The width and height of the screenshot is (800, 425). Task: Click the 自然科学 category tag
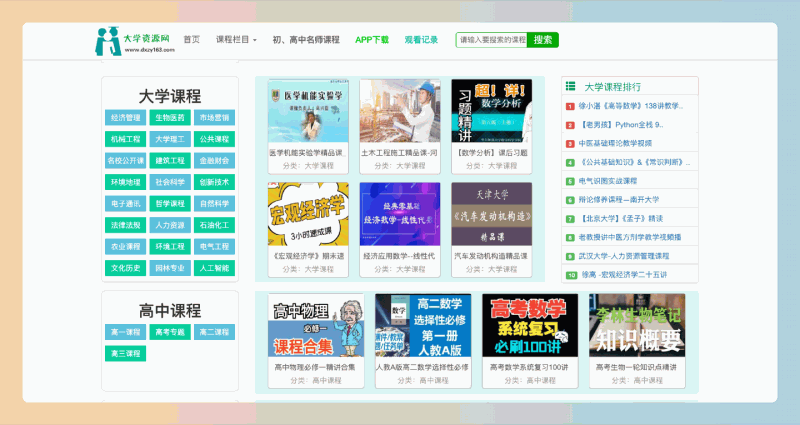(x=214, y=203)
